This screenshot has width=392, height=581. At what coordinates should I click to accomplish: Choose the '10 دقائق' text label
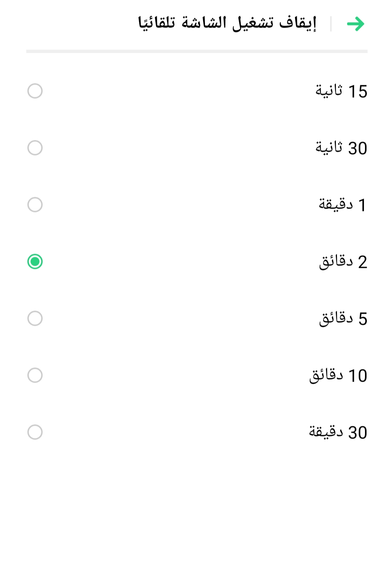click(338, 375)
